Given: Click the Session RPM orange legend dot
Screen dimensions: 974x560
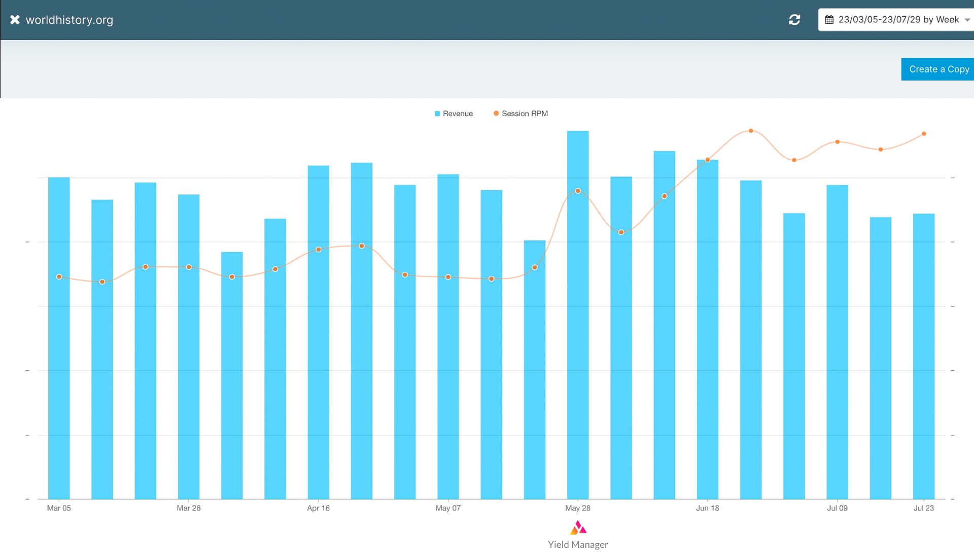Looking at the screenshot, I should click(x=496, y=114).
